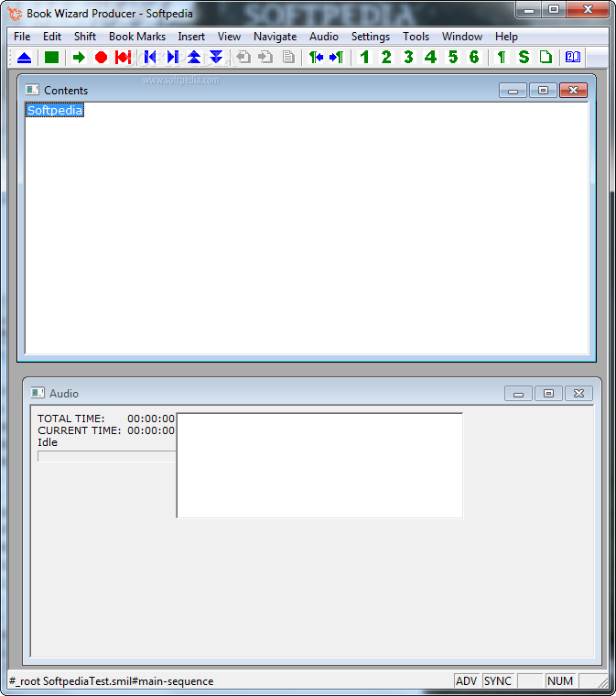The width and height of the screenshot is (616, 696).
Task: Open the Insert menu
Action: pyautogui.click(x=191, y=37)
